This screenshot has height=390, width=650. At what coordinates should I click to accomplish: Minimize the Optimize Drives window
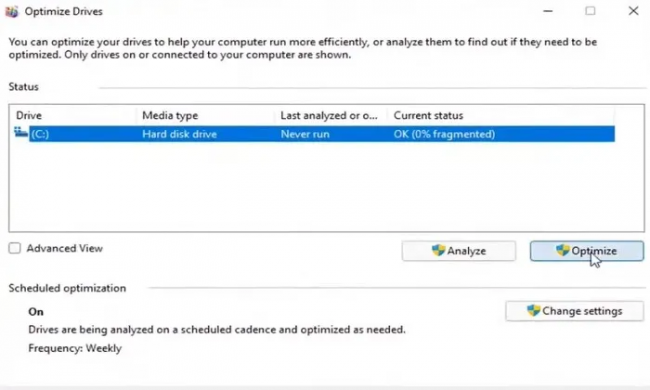click(x=548, y=11)
